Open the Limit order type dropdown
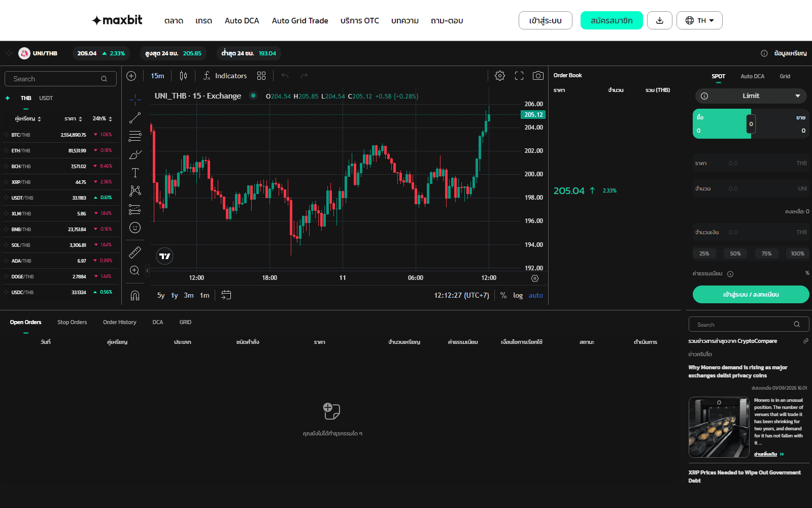 (x=751, y=96)
